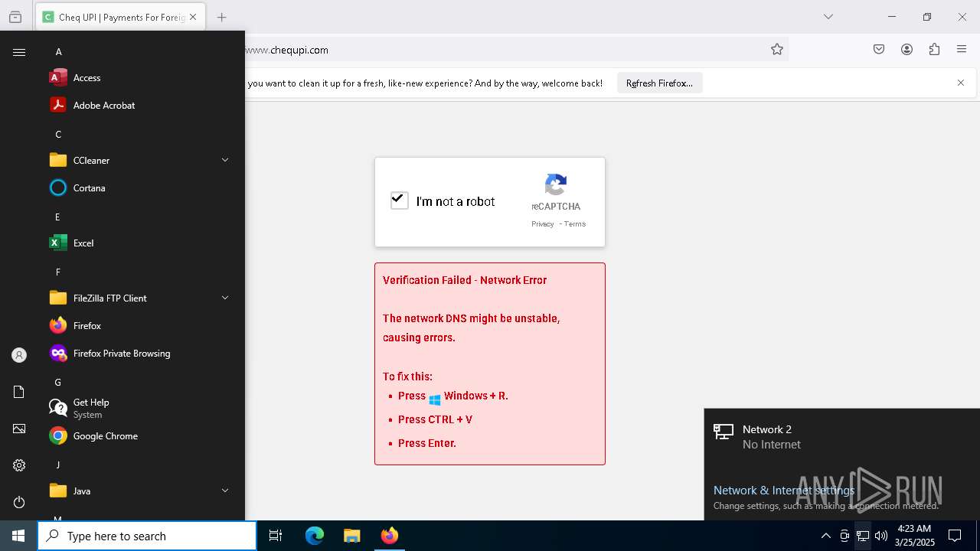Open Settings gear in Start sidebar
The width and height of the screenshot is (980, 551).
(19, 465)
